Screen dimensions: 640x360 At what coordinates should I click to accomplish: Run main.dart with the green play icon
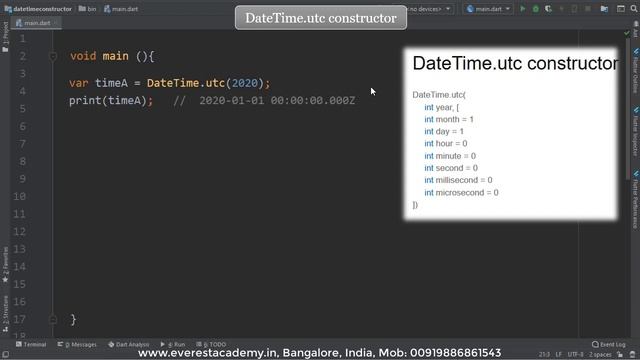tap(522, 9)
